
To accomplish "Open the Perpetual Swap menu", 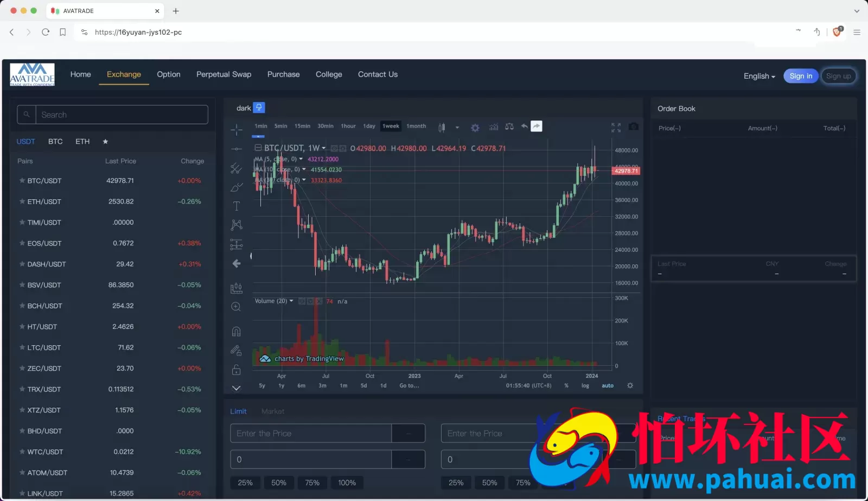I will 224,74.
